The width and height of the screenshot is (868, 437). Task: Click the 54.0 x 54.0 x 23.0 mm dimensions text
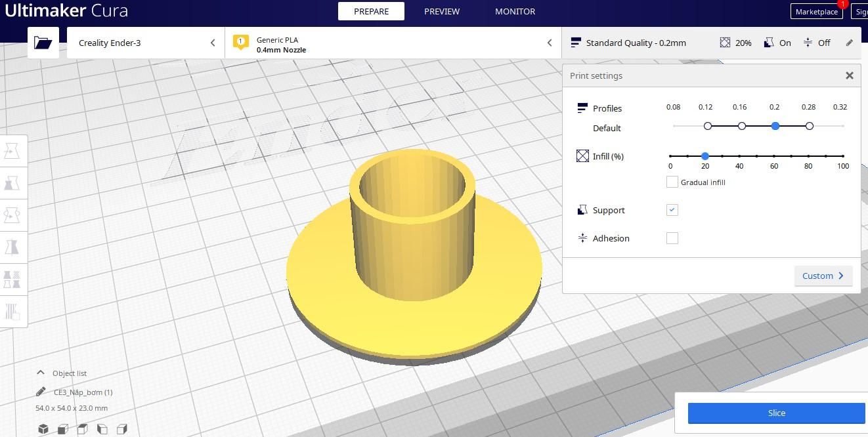point(72,408)
